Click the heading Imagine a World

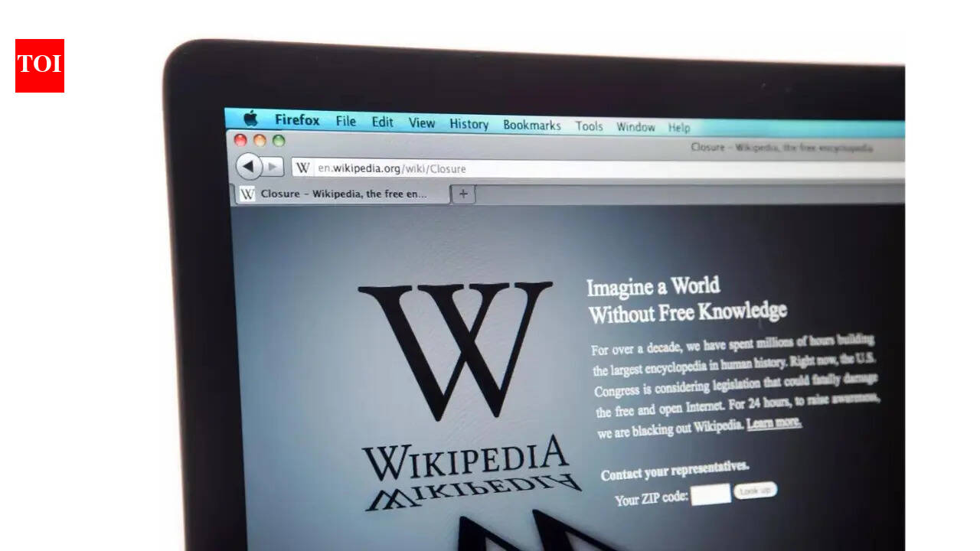653,287
